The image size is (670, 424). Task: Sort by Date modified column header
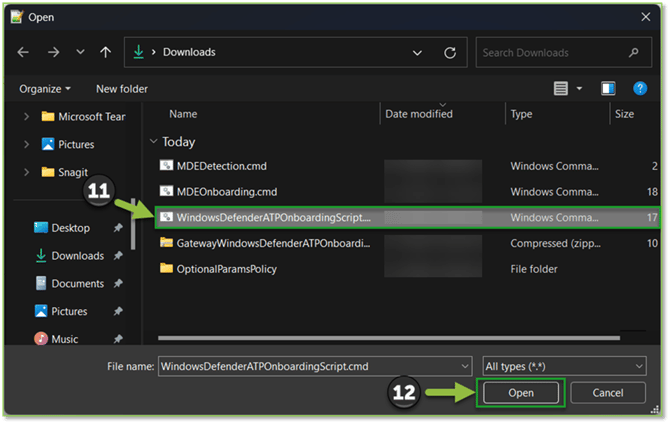coord(421,114)
